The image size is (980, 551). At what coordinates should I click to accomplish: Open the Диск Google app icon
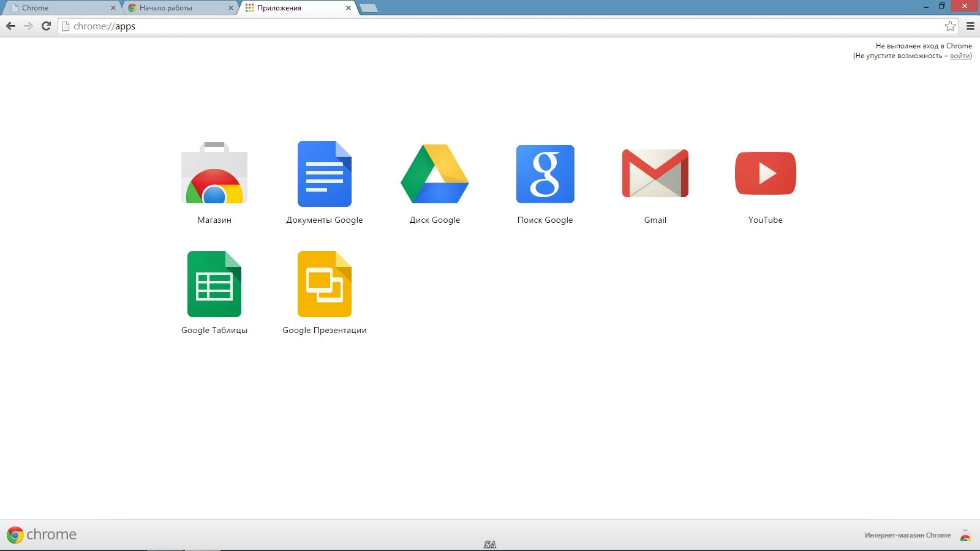point(435,174)
